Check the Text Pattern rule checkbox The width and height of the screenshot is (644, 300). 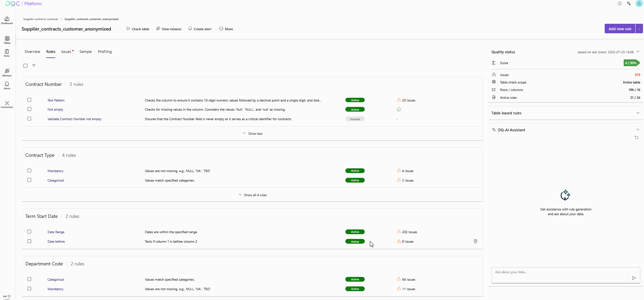pos(29,100)
